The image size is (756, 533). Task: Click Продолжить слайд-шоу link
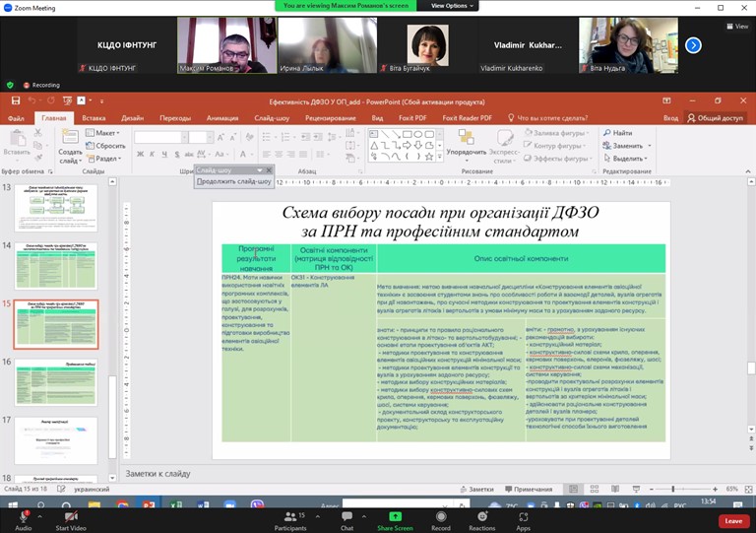coord(233,181)
